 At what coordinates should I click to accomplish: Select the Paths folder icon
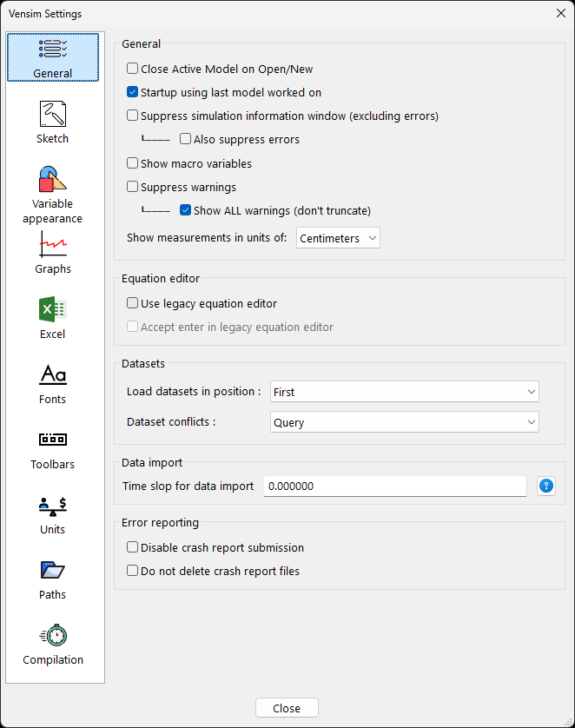(x=52, y=571)
